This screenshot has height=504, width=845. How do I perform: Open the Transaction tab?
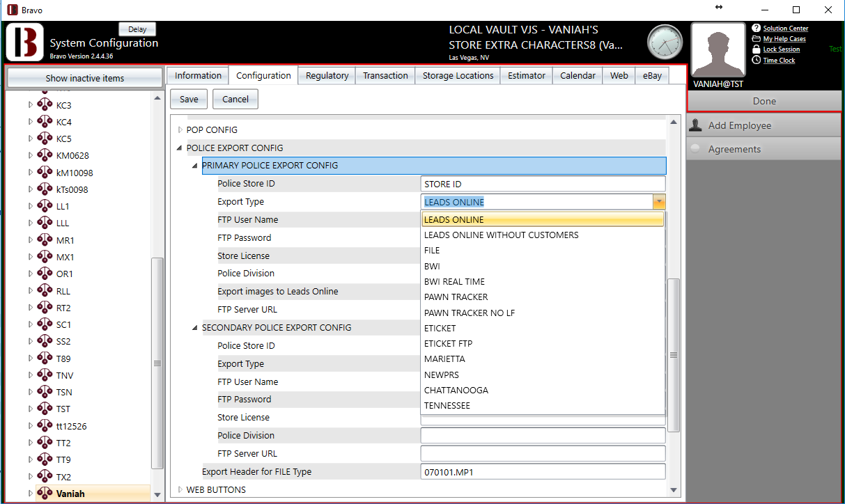click(385, 75)
